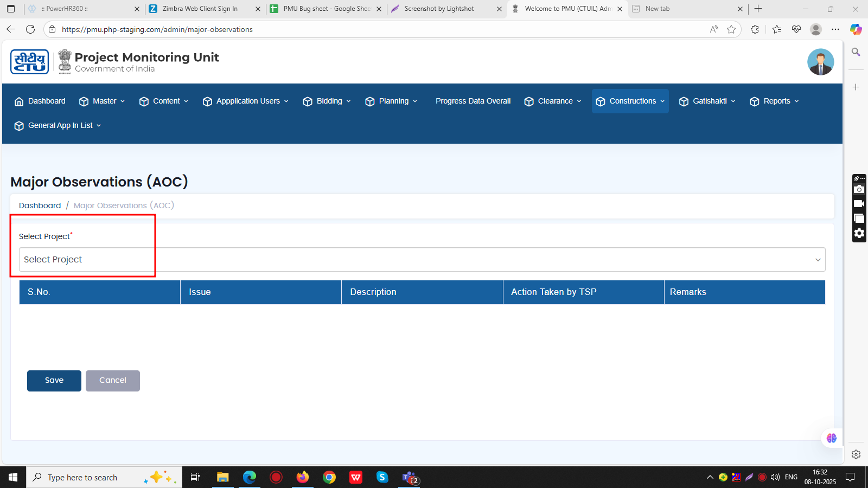868x488 pixels.
Task: Click the CTU logo in the header
Action: (x=29, y=62)
